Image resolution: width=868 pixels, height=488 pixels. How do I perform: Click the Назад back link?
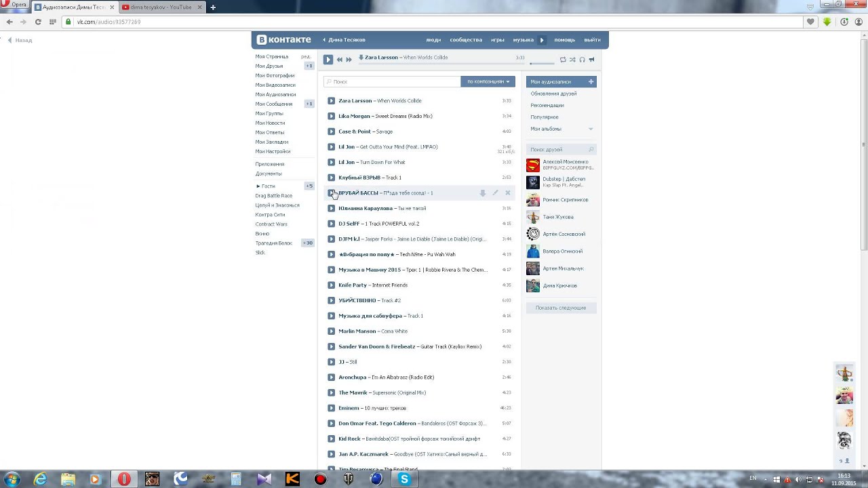pyautogui.click(x=20, y=40)
